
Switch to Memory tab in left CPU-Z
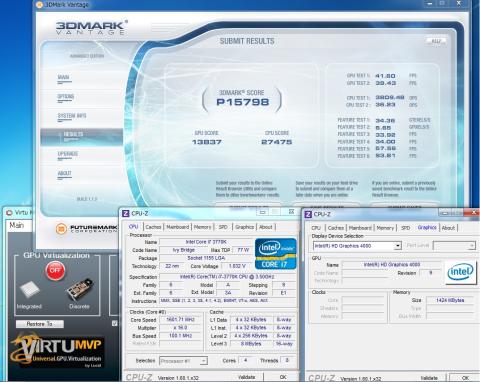[202, 227]
